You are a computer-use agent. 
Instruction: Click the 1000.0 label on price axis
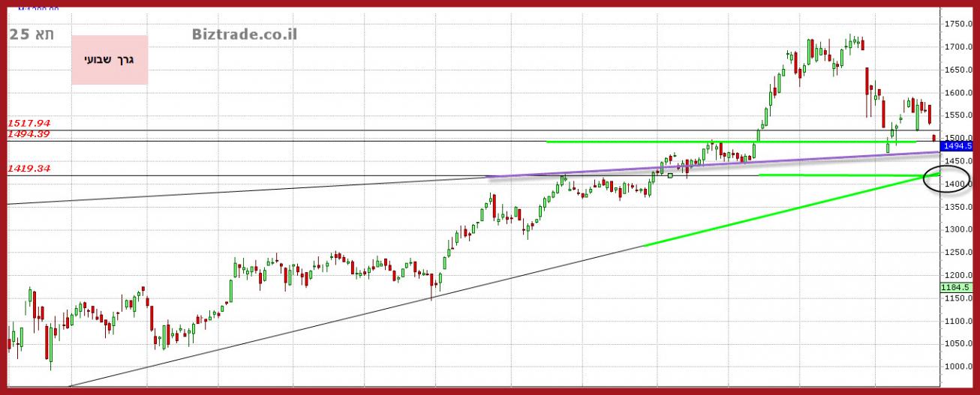coord(959,367)
